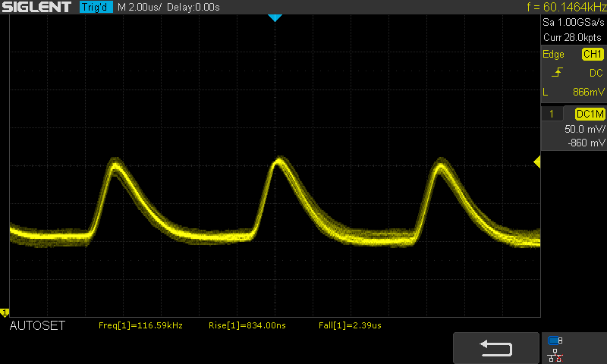Click the CH1 trigger source badge
The width and height of the screenshot is (607, 364).
point(593,54)
